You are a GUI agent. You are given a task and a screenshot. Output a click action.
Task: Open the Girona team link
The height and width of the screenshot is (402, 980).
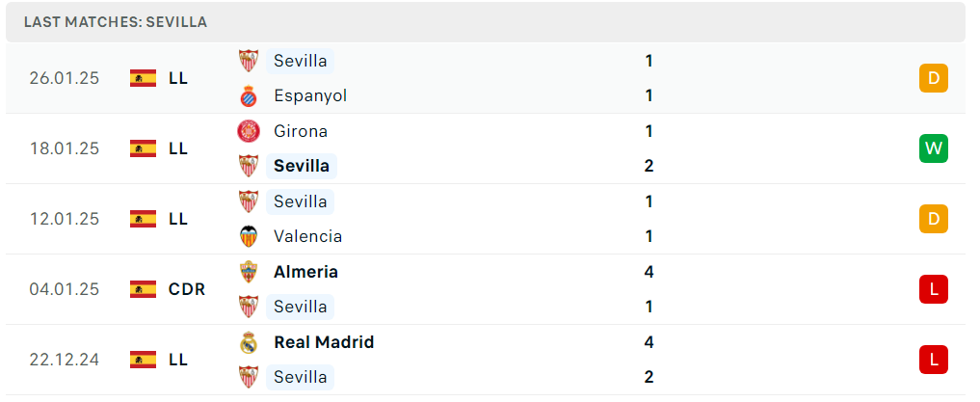coord(301,131)
